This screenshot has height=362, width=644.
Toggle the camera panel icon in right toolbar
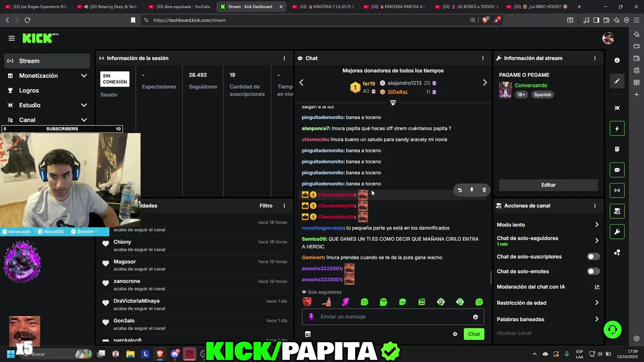(617, 211)
